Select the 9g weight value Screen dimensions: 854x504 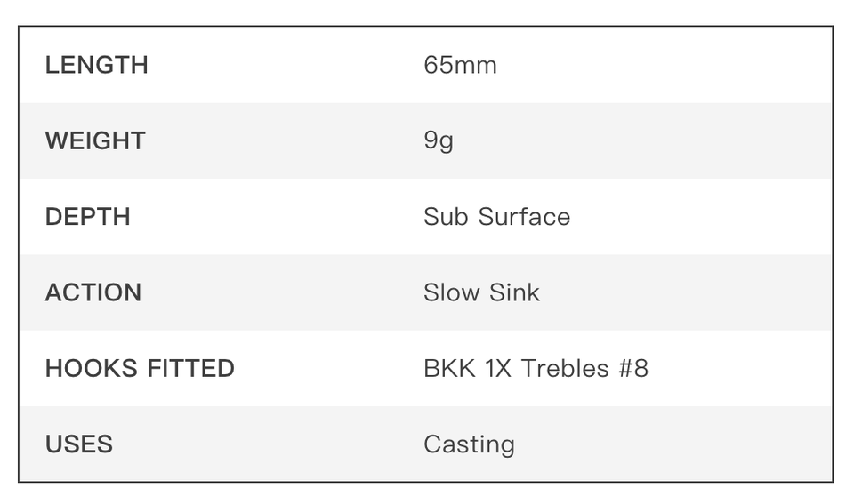pos(439,141)
